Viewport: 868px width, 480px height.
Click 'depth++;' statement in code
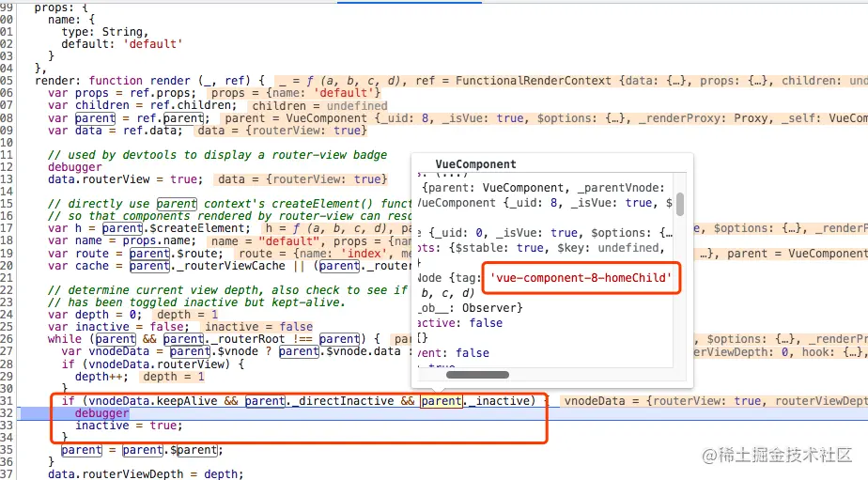click(x=101, y=377)
